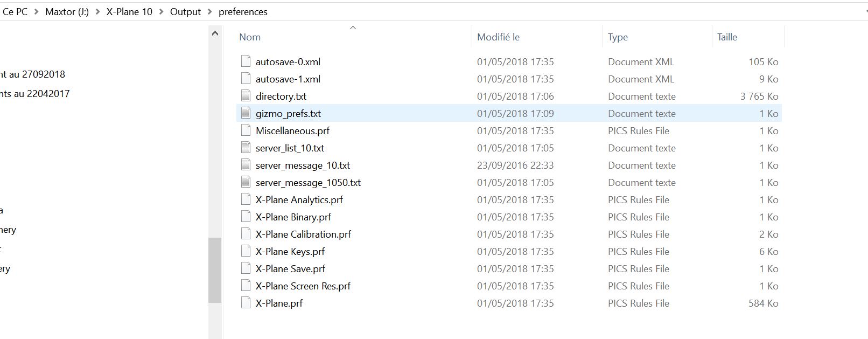Click the 01/05/2018 17:09 date of gizmo_prefs.txt
868x339 pixels.
pyautogui.click(x=515, y=114)
